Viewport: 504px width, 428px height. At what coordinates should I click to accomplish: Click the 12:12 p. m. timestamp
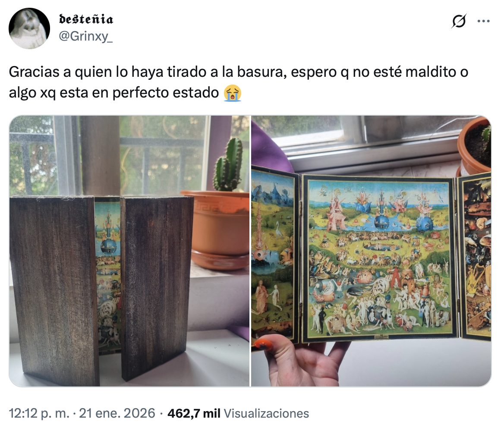coord(39,413)
